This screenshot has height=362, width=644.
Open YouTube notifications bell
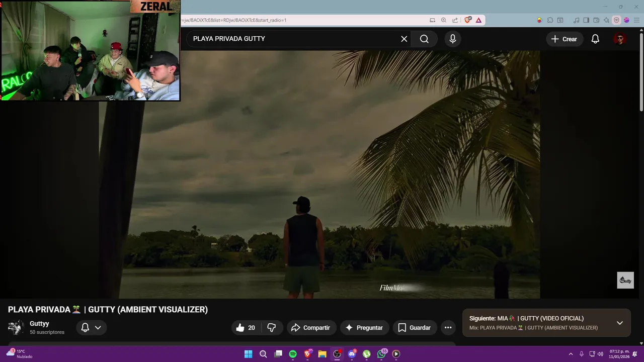click(595, 39)
